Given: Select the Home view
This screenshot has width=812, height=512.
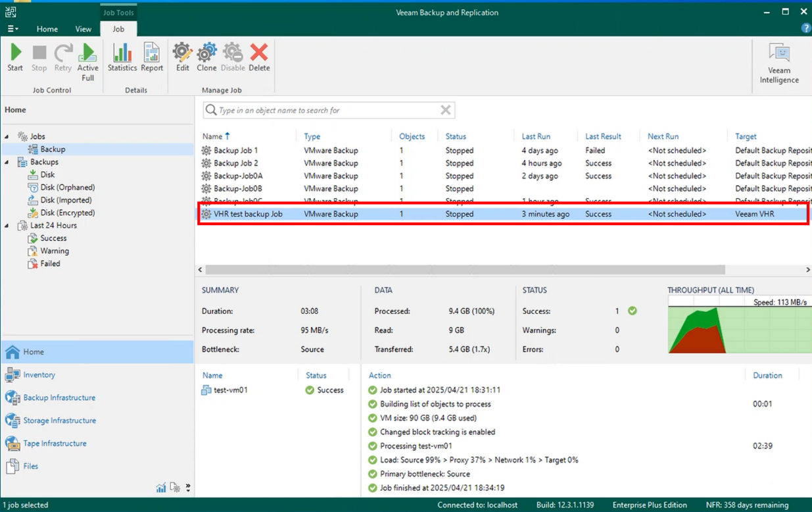Looking at the screenshot, I should (97, 352).
